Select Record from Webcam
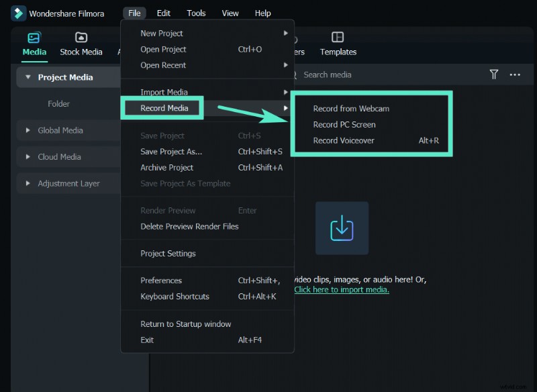 click(x=351, y=109)
